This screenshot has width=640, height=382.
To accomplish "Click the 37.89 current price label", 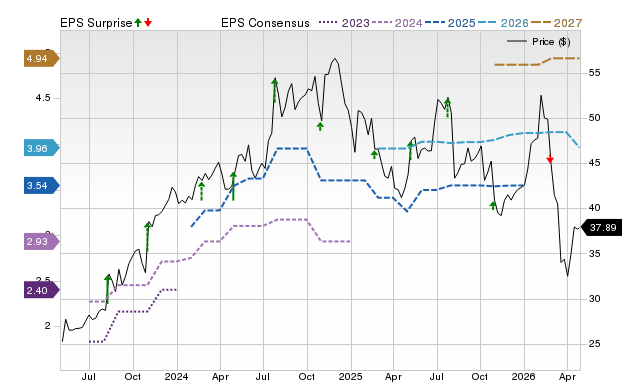I will [x=601, y=228].
